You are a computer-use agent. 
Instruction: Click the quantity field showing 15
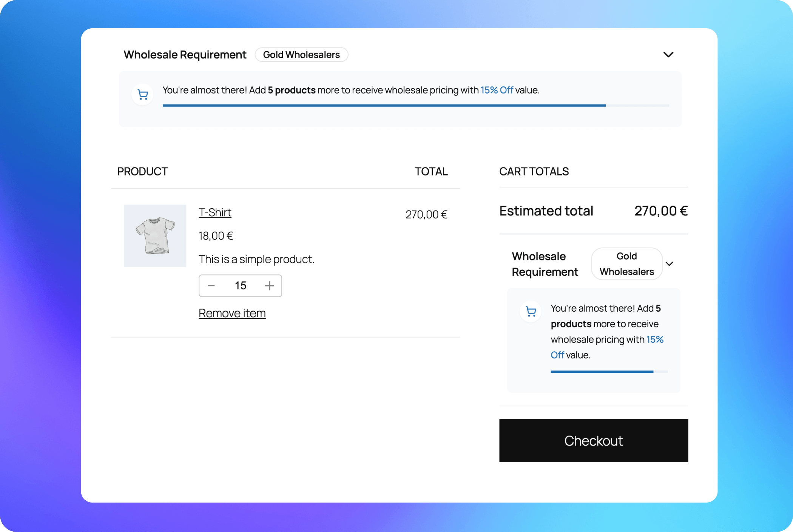coord(240,286)
